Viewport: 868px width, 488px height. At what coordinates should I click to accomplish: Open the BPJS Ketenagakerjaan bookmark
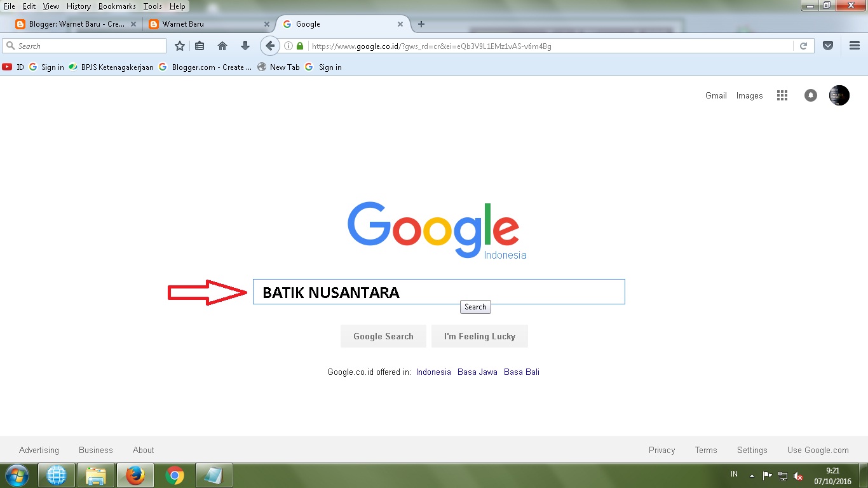[x=111, y=67]
